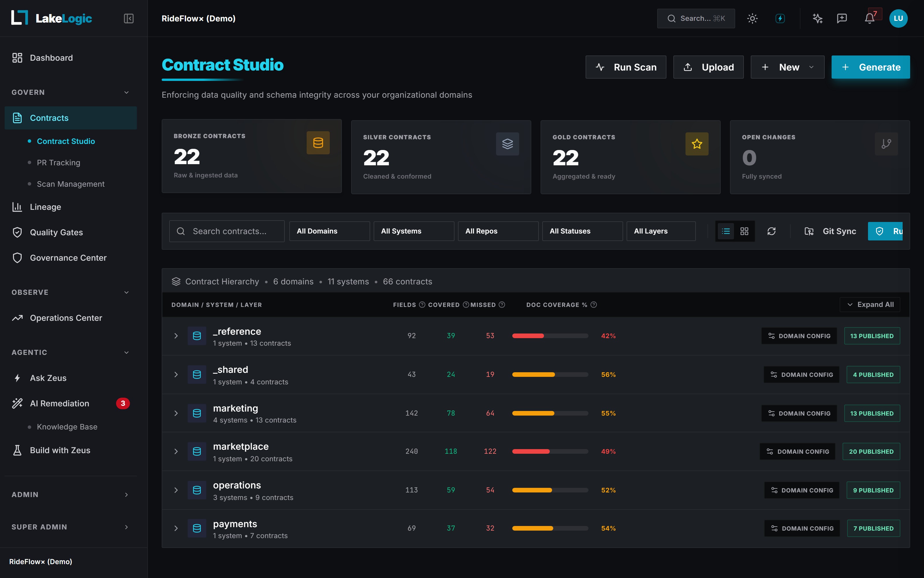
Task: Toggle light theme sun icon
Action: click(752, 18)
